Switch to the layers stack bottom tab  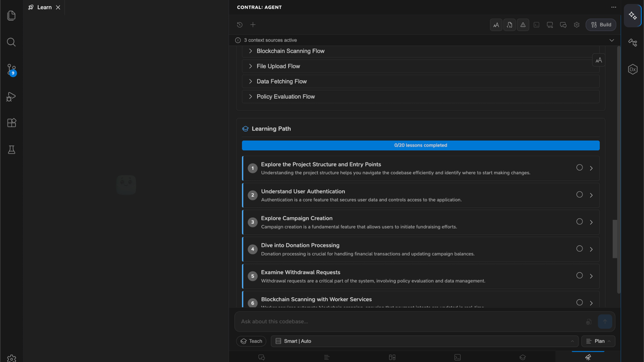[523, 357]
